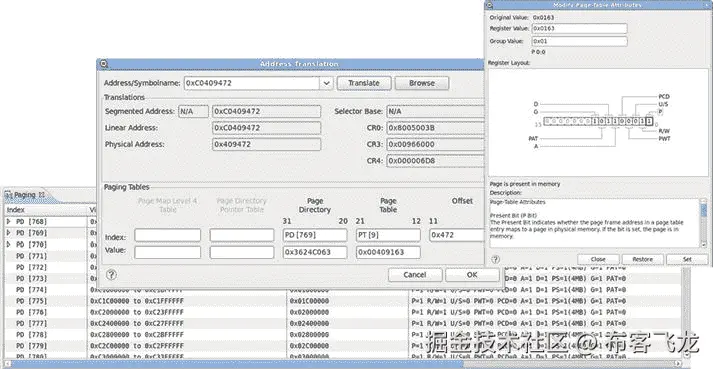
Task: Select row PD [779] in Paging table
Action: (x=45, y=346)
